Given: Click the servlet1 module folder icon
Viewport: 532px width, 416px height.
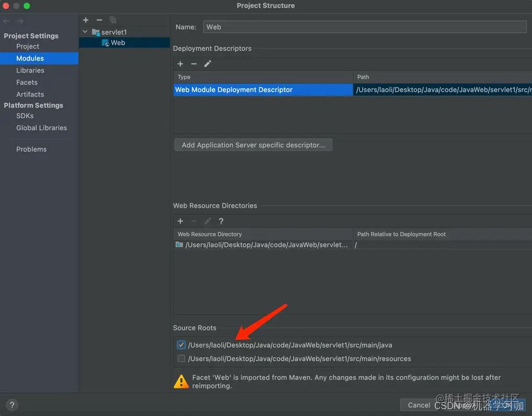Looking at the screenshot, I should [96, 32].
